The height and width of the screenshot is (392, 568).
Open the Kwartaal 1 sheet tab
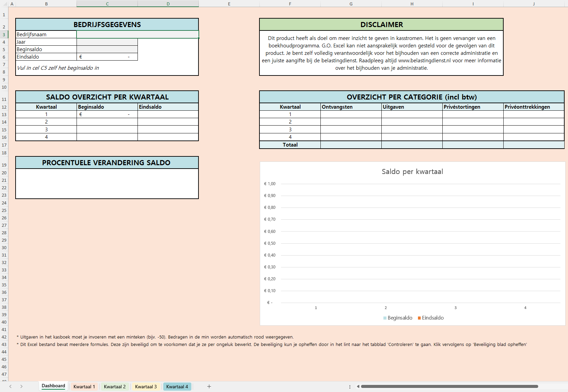click(84, 387)
